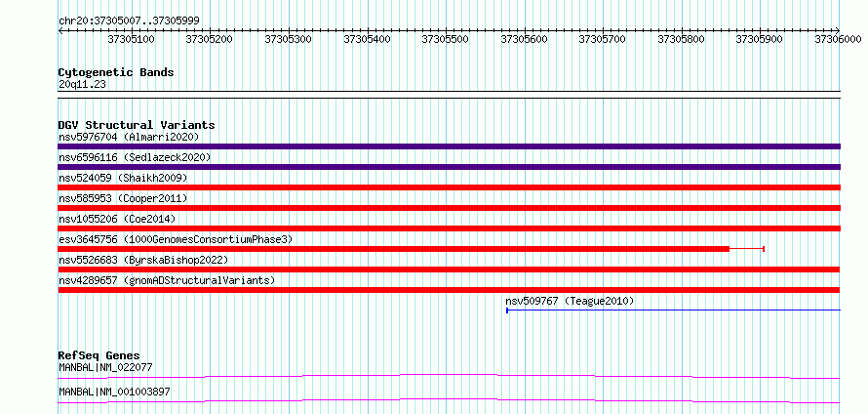
Task: Click magenta transcript line for NM_022077
Action: pyautogui.click(x=449, y=376)
